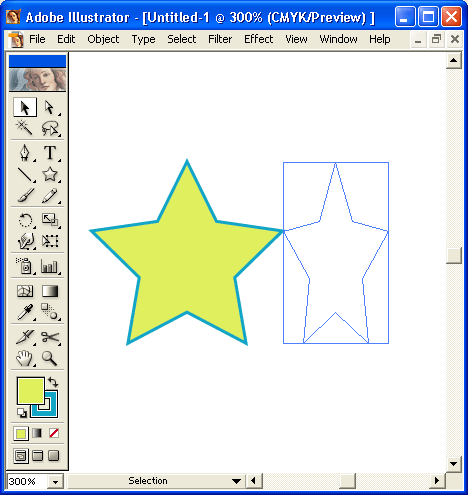Activate the Type tool
The height and width of the screenshot is (495, 468).
[x=50, y=153]
